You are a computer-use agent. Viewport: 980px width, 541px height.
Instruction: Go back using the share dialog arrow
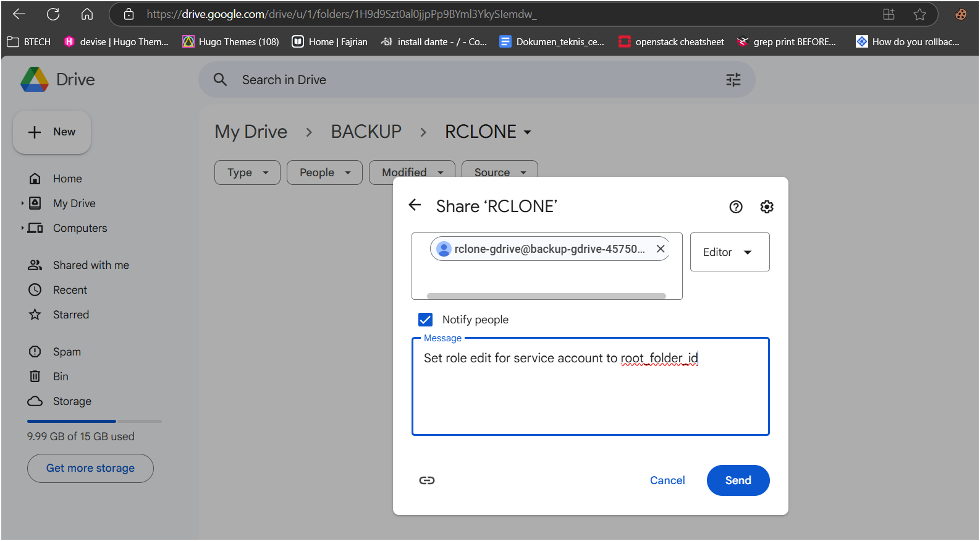click(415, 205)
